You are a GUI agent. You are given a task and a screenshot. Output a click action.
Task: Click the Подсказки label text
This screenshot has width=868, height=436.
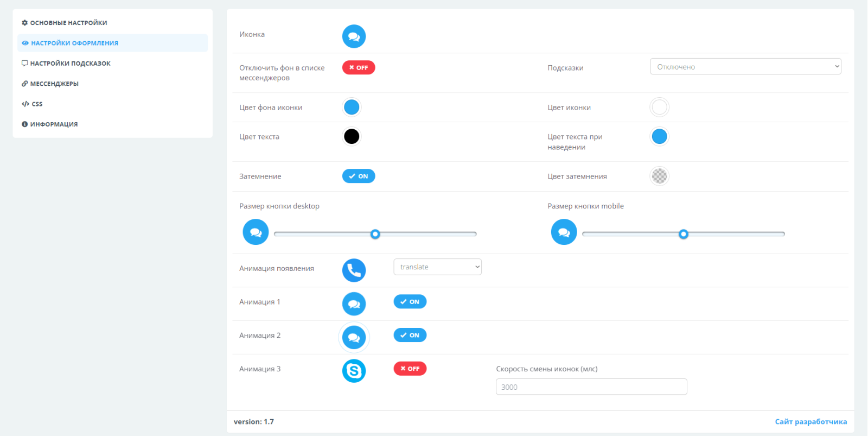point(565,68)
